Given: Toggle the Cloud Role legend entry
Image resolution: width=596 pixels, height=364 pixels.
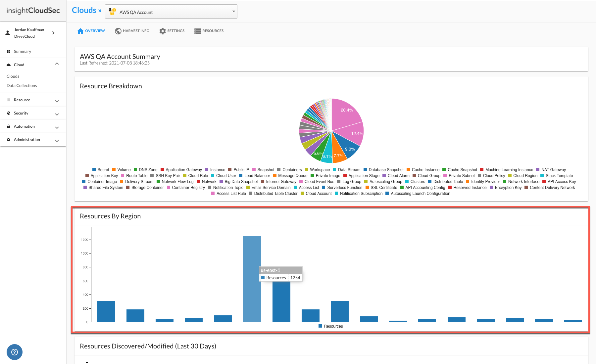Looking at the screenshot, I should [x=196, y=176].
